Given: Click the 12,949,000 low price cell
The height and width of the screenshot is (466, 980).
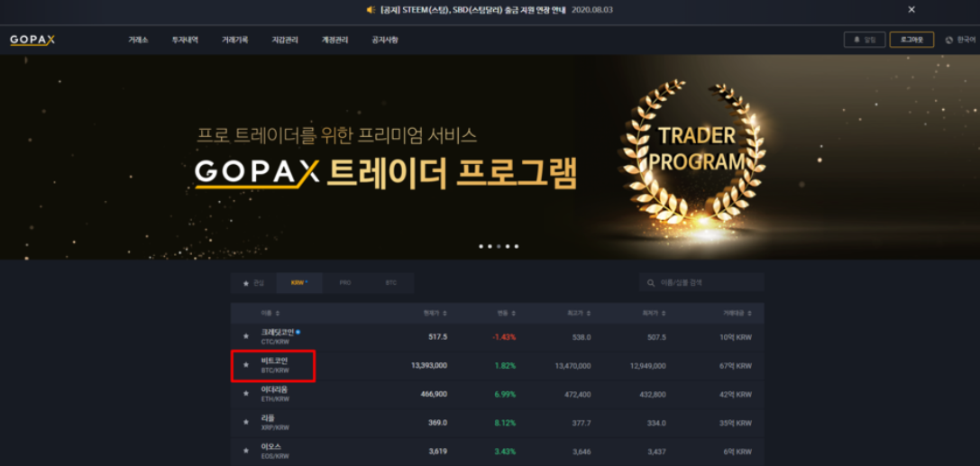Looking at the screenshot, I should pyautogui.click(x=647, y=365).
